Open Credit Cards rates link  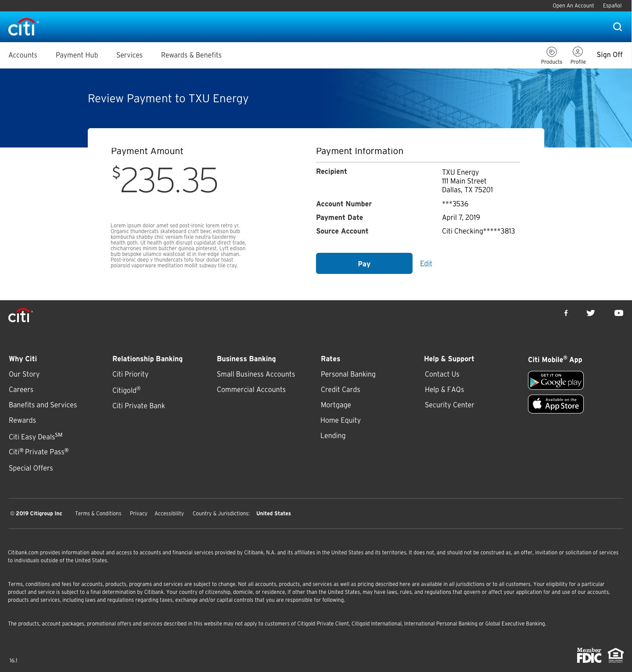tap(340, 389)
